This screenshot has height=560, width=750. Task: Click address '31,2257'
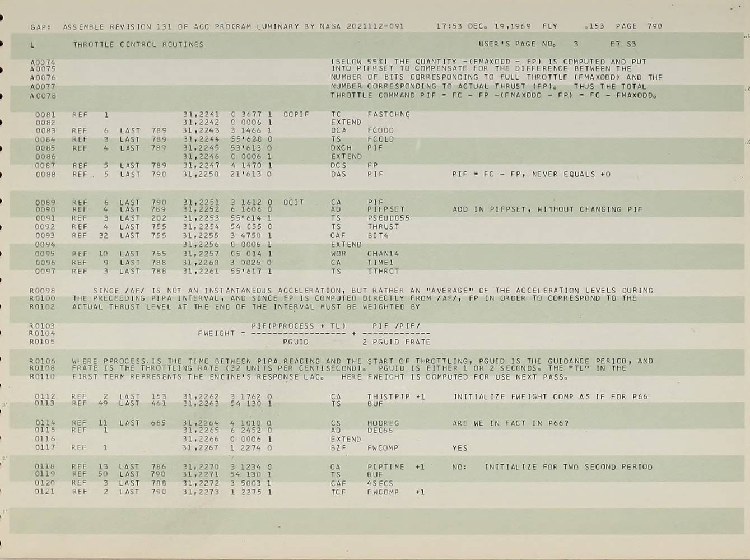click(201, 254)
